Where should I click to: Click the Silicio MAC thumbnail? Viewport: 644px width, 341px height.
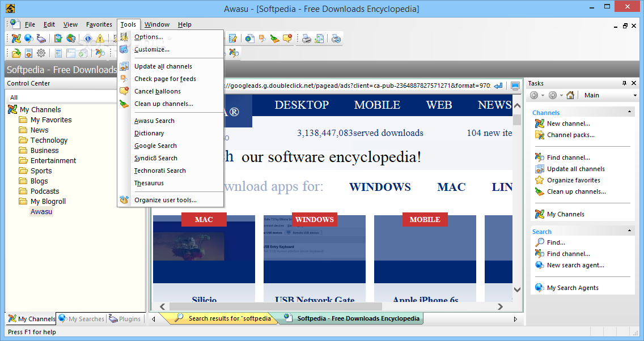point(204,248)
